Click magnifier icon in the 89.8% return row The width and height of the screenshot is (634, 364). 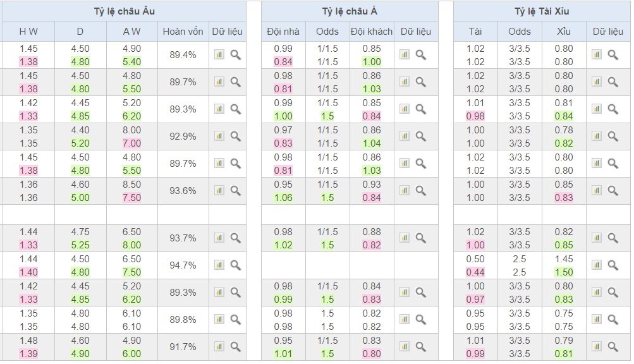click(235, 320)
